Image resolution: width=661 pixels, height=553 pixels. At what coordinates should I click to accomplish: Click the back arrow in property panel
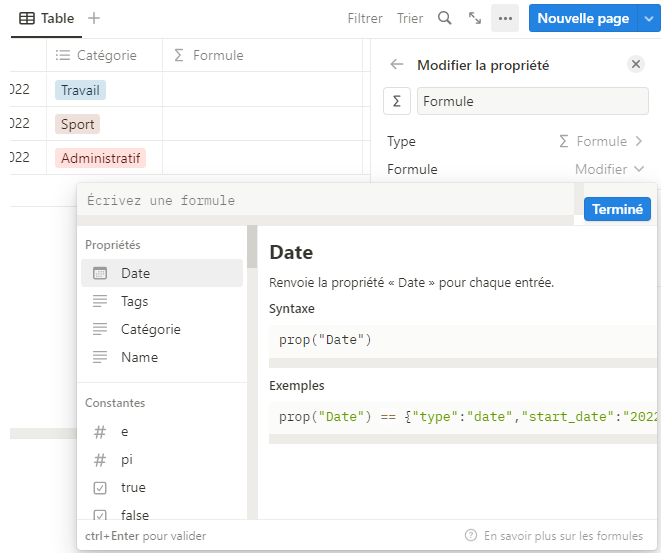[397, 65]
